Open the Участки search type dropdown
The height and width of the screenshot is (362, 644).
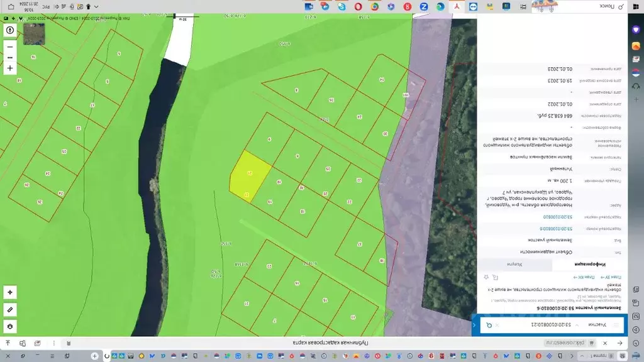pos(592,325)
